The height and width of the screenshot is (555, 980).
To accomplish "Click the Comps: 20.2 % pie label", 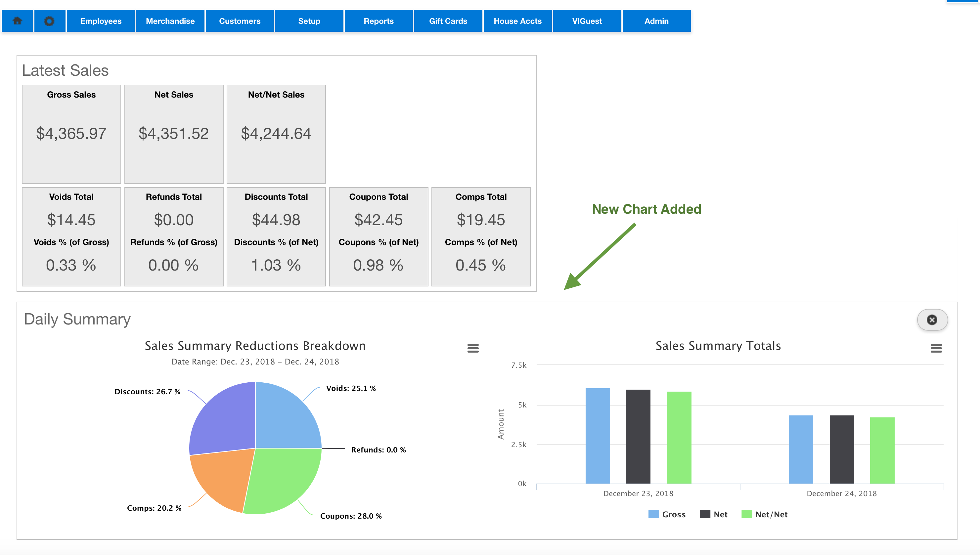I will 155,508.
